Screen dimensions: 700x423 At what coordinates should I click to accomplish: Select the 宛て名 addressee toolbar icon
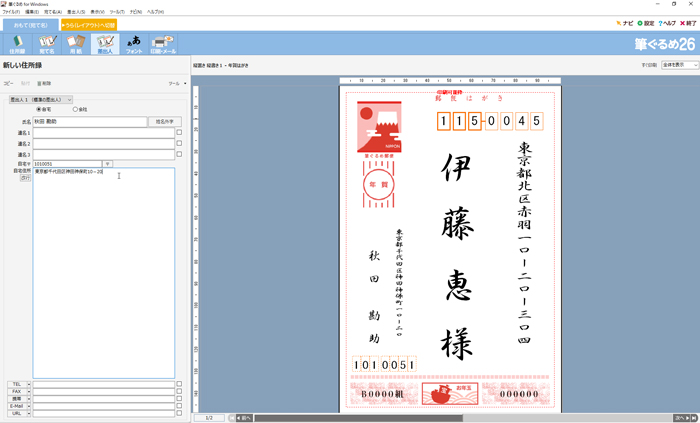47,43
